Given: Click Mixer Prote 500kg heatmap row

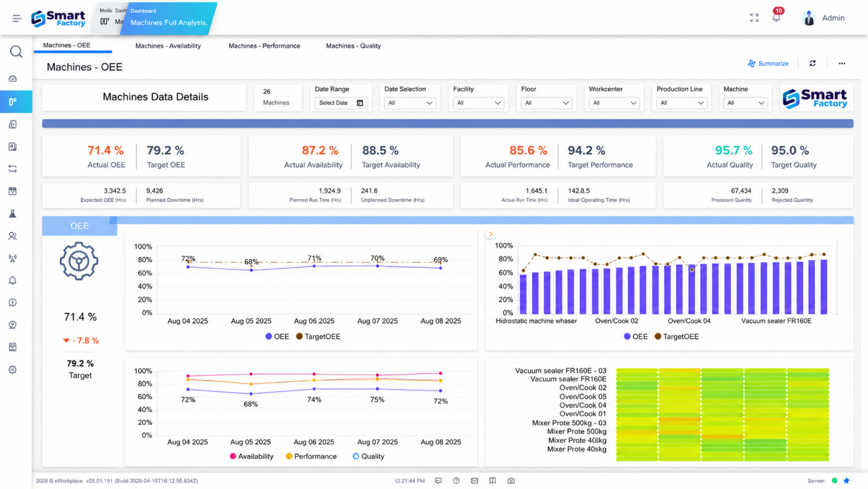Looking at the screenshot, I should [722, 432].
